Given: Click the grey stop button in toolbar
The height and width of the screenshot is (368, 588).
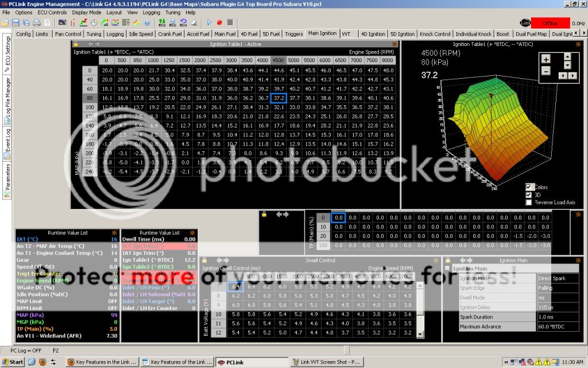Looking at the screenshot, I should (230, 23).
